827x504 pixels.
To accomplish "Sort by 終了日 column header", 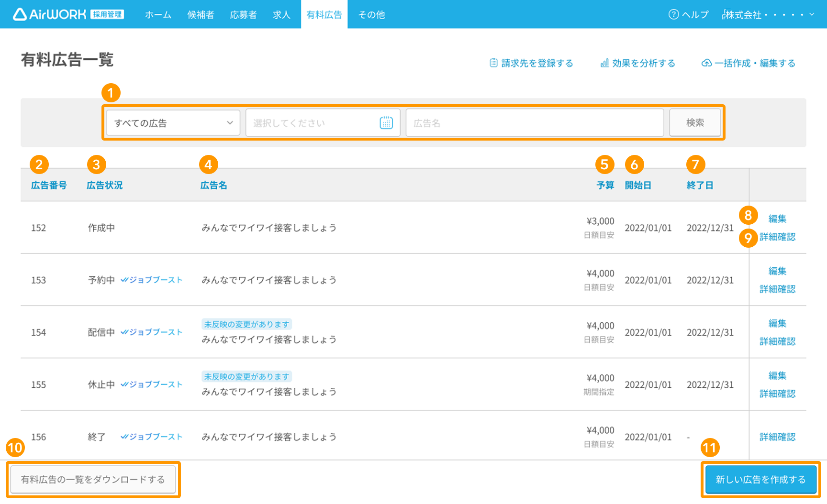I will point(700,185).
